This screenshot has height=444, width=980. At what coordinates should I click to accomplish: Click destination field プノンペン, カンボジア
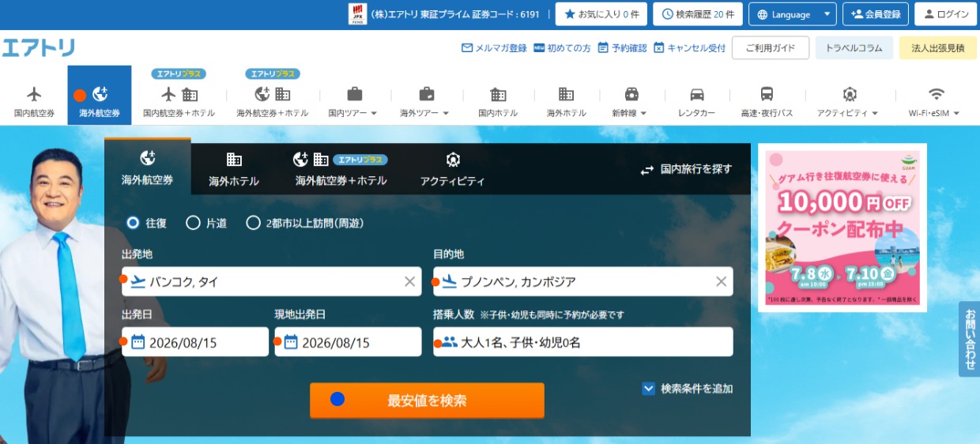click(582, 281)
